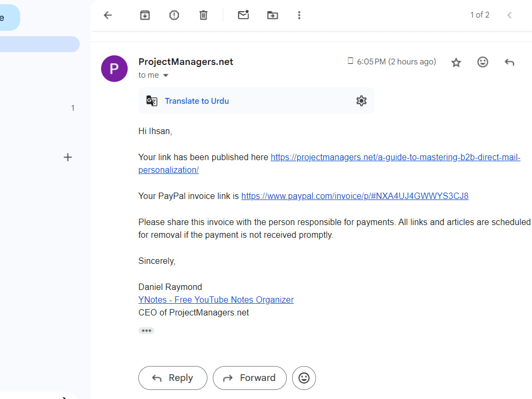The height and width of the screenshot is (399, 532).
Task: Open the projectmanagers.net published article link
Action: [x=329, y=163]
